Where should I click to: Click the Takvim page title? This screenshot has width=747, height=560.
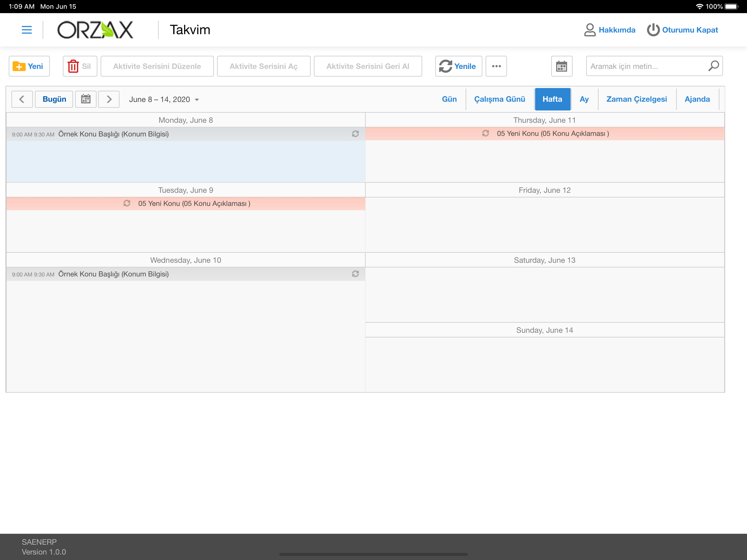pos(190,30)
